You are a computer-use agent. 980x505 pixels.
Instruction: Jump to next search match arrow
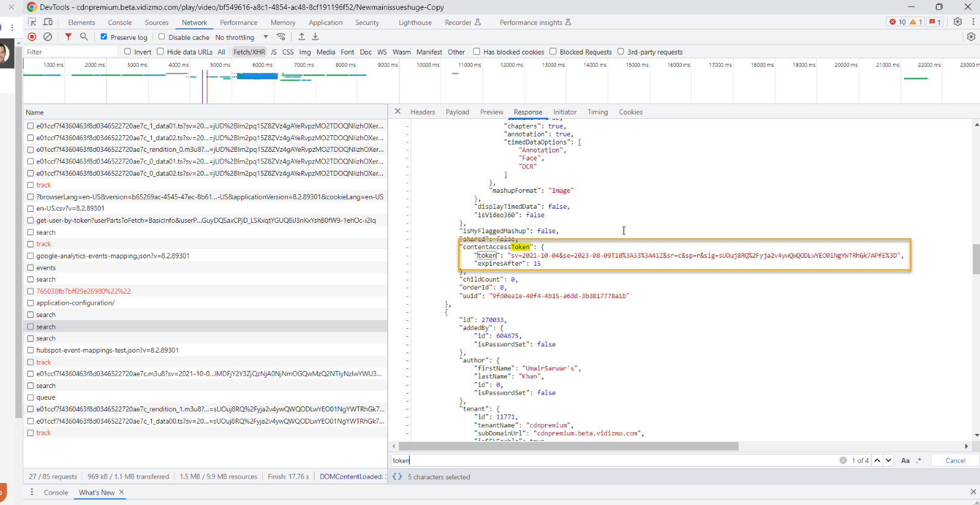[x=889, y=460]
